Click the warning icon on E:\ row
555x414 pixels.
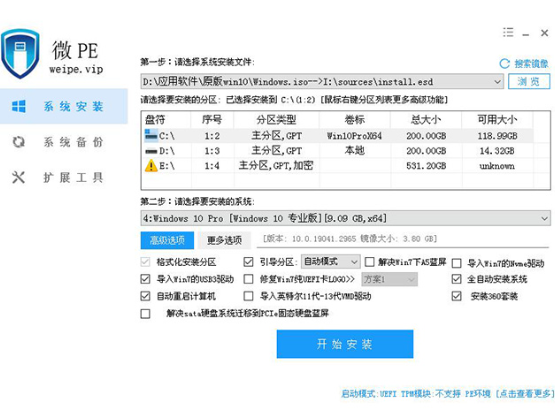pos(151,166)
